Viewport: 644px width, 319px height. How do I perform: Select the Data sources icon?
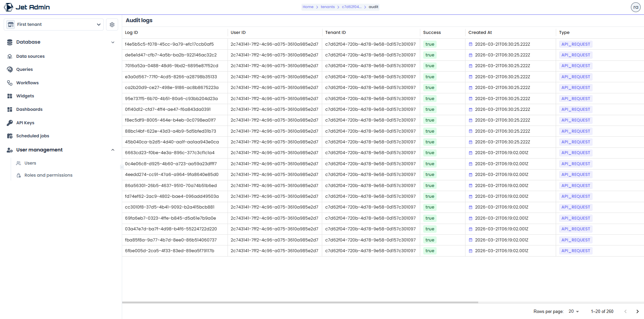coord(9,56)
